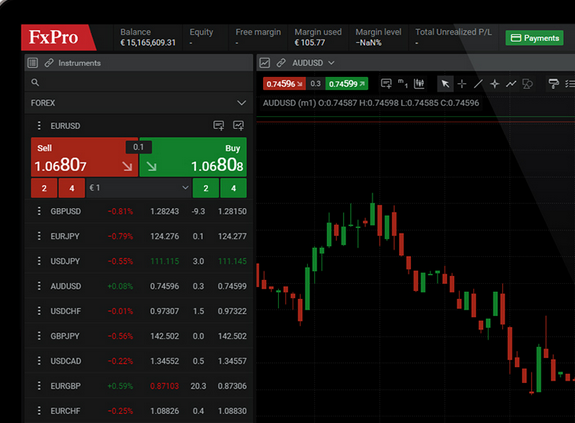Open the USDCHF row three-dot menu

39,311
